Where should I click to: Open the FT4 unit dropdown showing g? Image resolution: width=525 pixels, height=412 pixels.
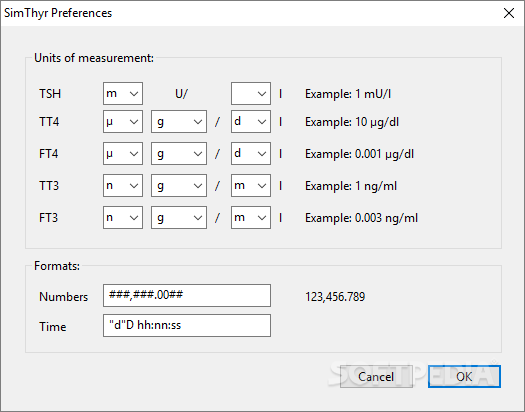(179, 154)
